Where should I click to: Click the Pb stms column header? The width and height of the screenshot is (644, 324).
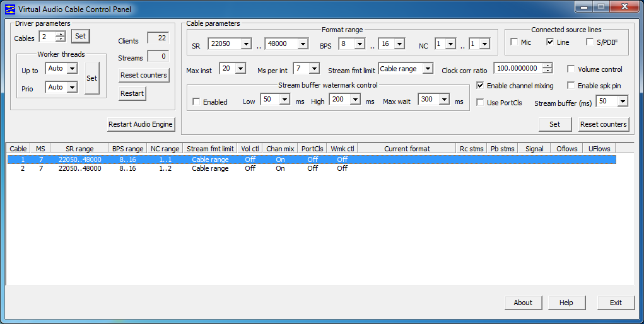(x=502, y=149)
